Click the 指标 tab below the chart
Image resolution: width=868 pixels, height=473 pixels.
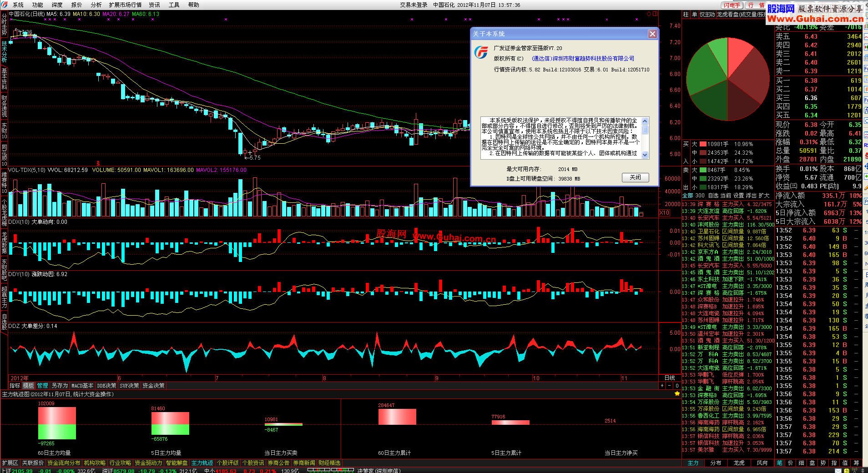[15, 386]
